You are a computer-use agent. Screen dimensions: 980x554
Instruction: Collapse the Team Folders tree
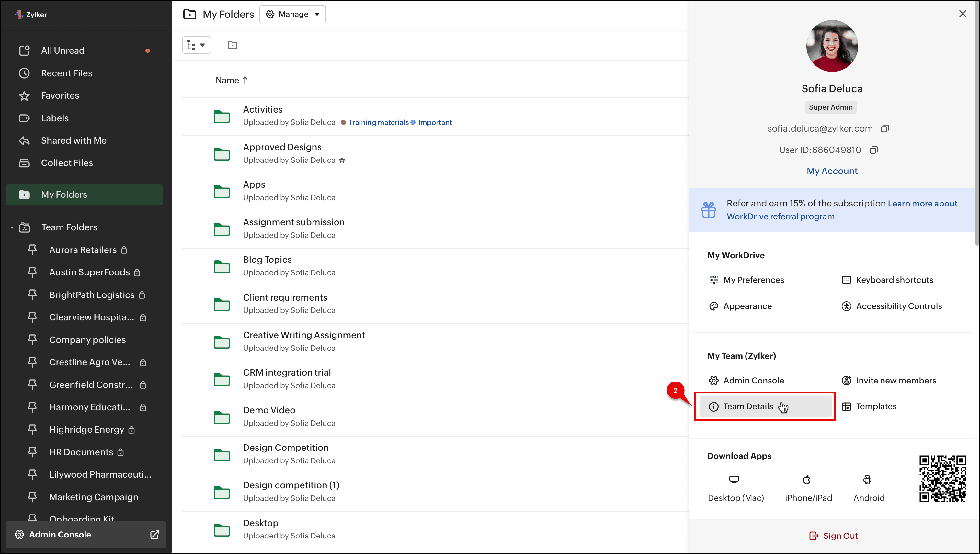click(12, 227)
